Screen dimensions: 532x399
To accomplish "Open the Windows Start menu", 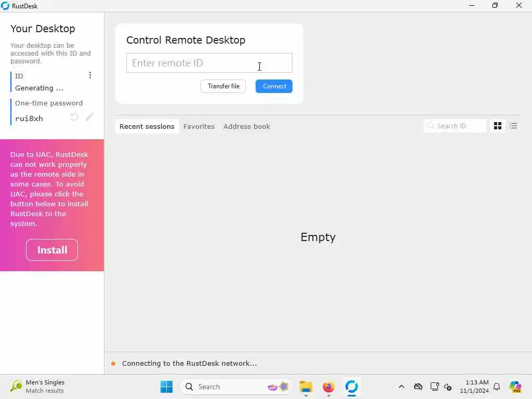I will (166, 387).
